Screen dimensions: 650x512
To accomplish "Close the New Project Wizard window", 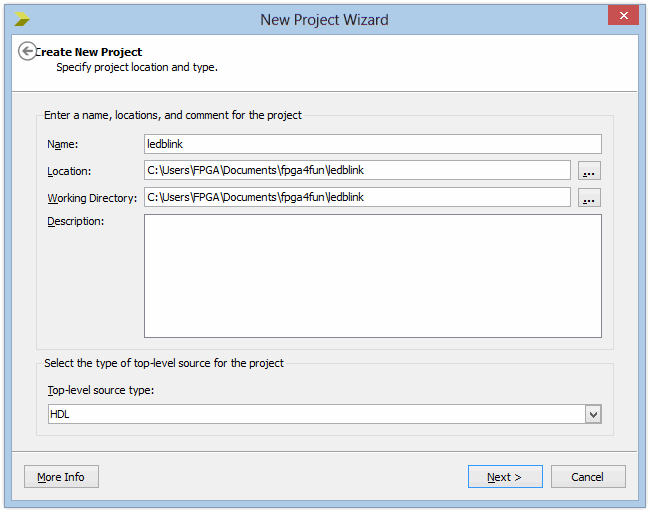I will (623, 16).
